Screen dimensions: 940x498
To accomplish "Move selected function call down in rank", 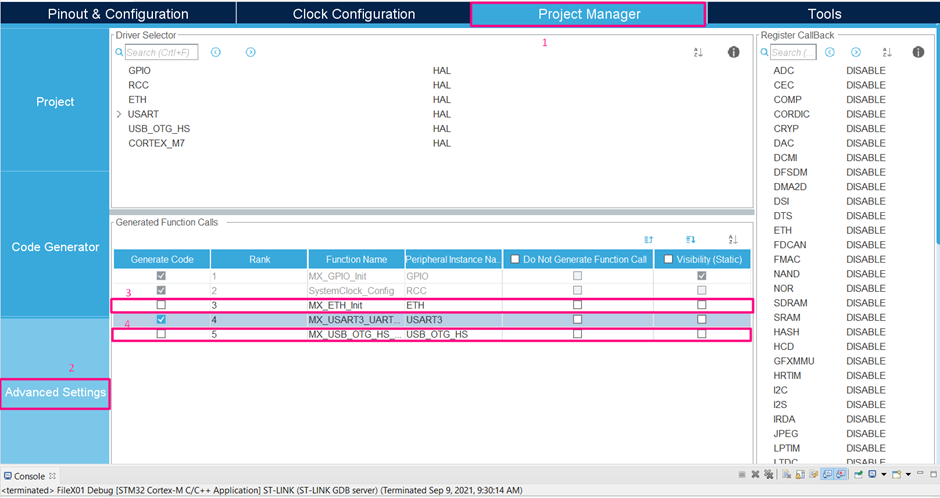I will (691, 240).
